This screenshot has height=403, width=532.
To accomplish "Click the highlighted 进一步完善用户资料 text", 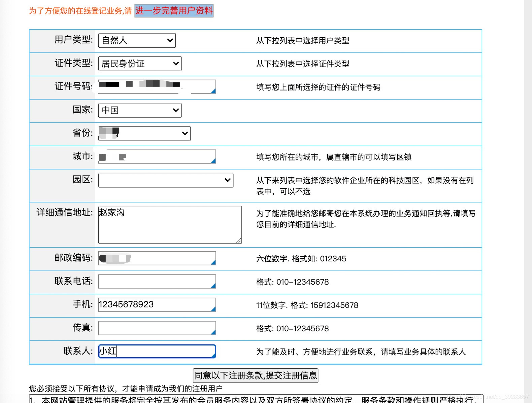I will (x=174, y=11).
